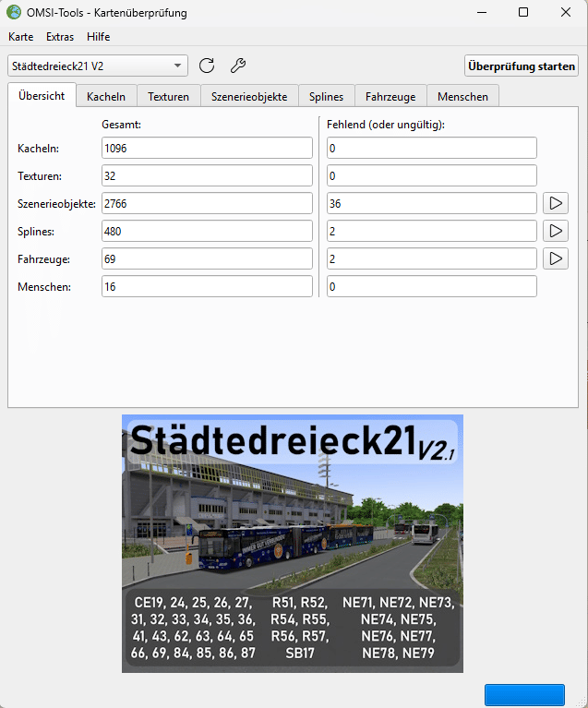Show missing Szenerieobjekte with arrow button
Image resolution: width=588 pixels, height=708 pixels.
(555, 203)
